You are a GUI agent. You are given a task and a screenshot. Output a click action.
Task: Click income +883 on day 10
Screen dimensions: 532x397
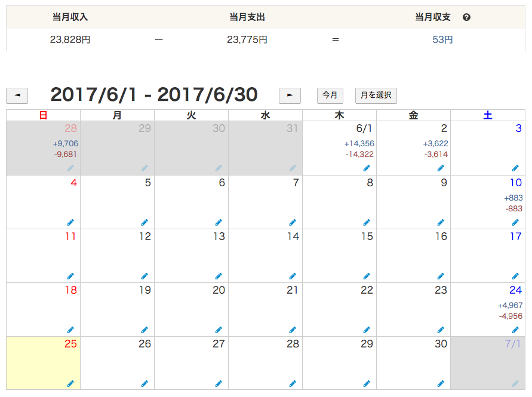coord(513,198)
